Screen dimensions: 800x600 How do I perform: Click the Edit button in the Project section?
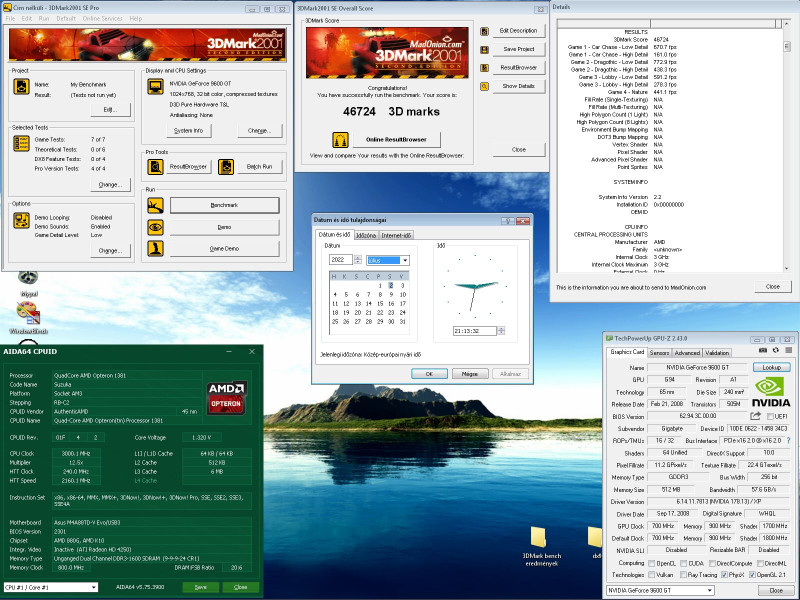[110, 110]
